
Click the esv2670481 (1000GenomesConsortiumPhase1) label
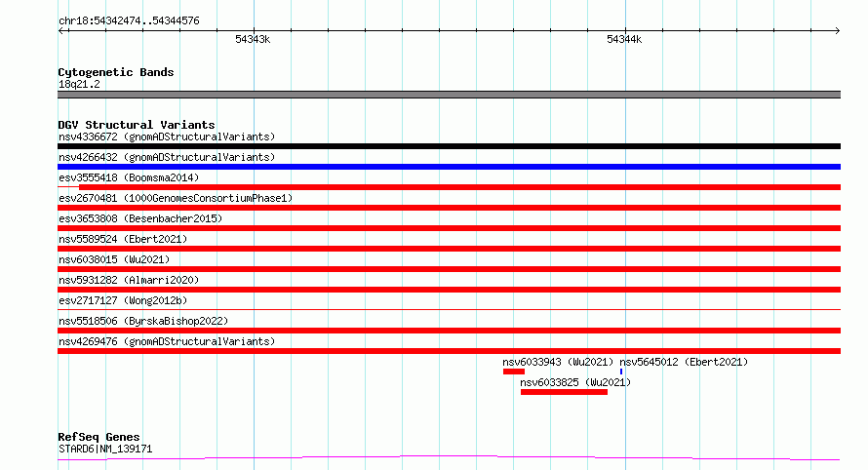coord(176,198)
